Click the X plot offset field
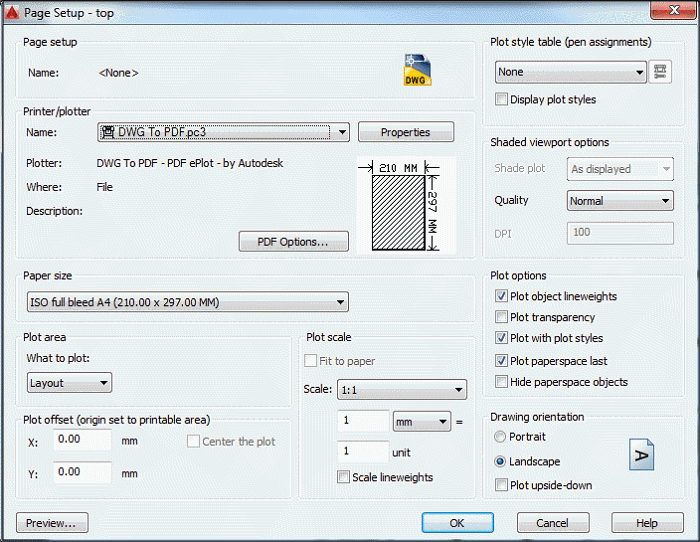This screenshot has width=700, height=542. [82, 439]
